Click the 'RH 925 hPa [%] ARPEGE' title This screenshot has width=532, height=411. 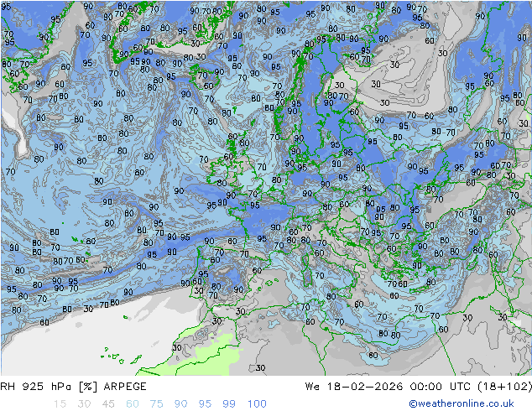(x=73, y=387)
